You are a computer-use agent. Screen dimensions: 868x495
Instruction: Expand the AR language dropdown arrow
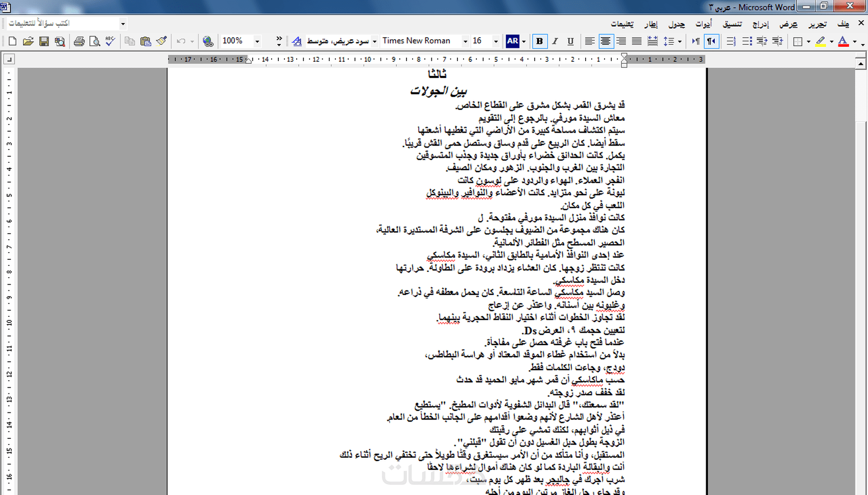pos(524,41)
